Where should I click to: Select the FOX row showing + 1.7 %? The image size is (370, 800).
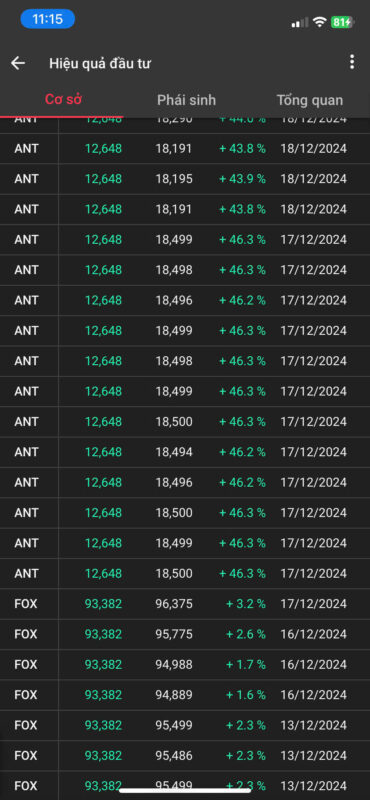[185, 665]
